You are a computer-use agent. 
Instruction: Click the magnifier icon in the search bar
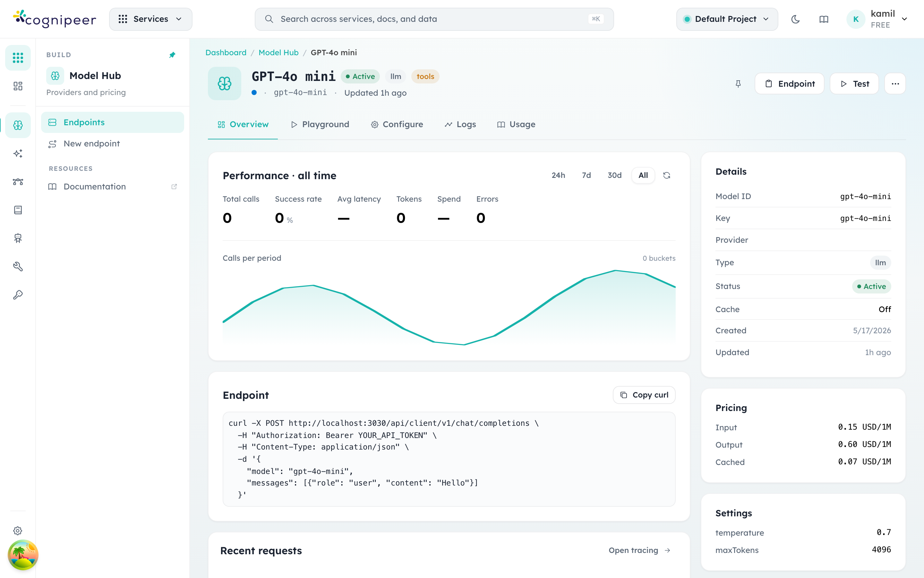coord(269,19)
